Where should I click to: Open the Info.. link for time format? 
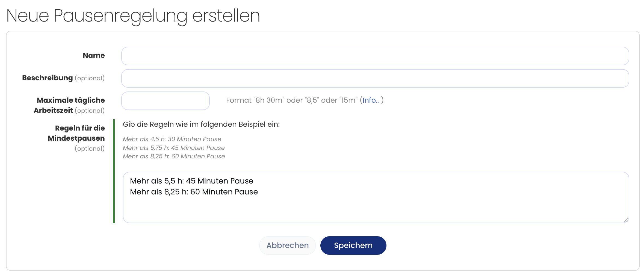point(370,100)
